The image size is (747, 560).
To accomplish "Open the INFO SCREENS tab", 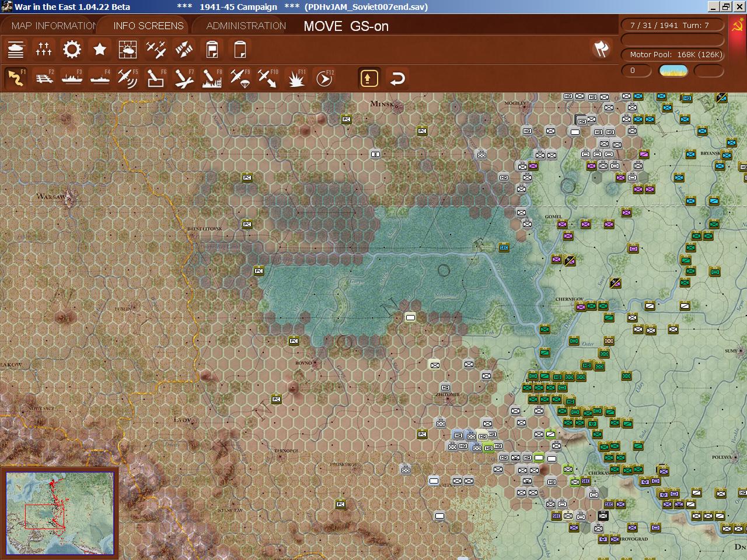I will (148, 26).
